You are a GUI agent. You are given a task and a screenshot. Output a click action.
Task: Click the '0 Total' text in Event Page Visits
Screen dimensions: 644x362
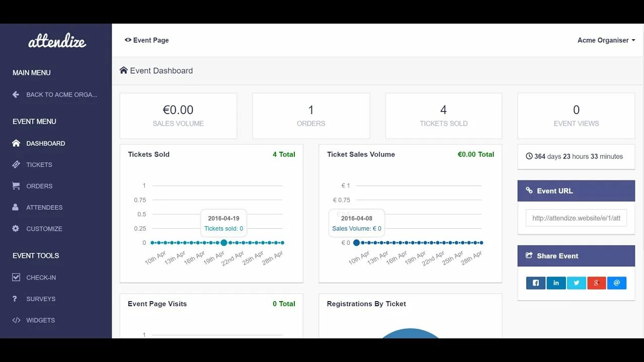(x=284, y=304)
